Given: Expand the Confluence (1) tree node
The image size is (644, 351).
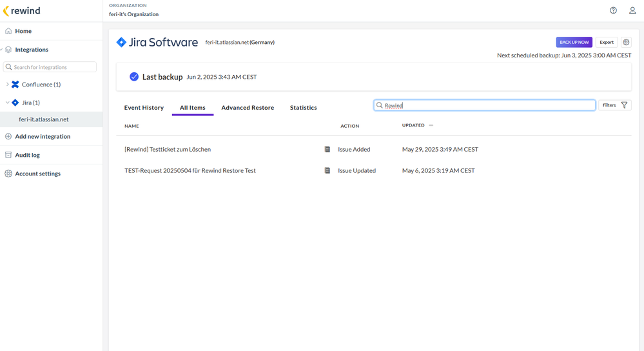Looking at the screenshot, I should (7, 85).
